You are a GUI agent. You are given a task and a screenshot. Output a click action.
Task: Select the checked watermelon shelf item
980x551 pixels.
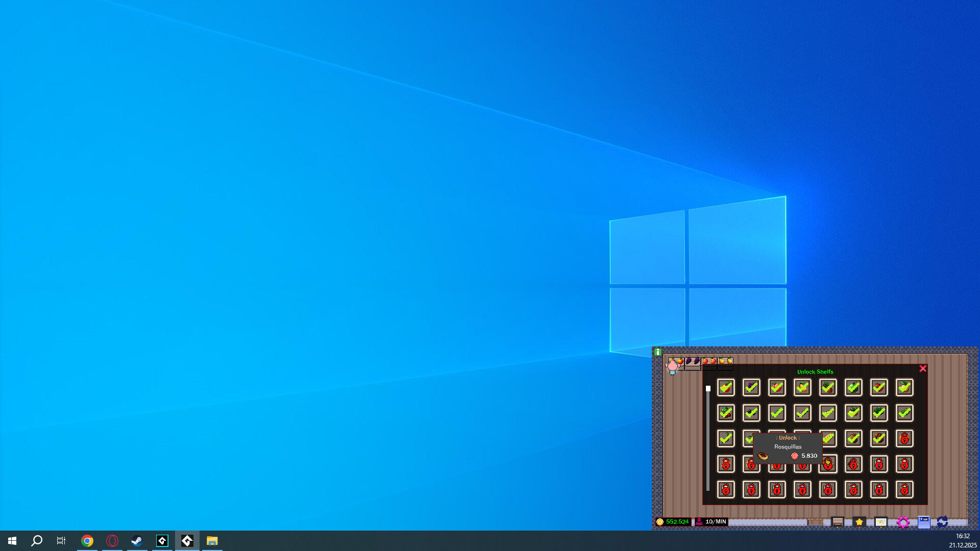(x=853, y=388)
